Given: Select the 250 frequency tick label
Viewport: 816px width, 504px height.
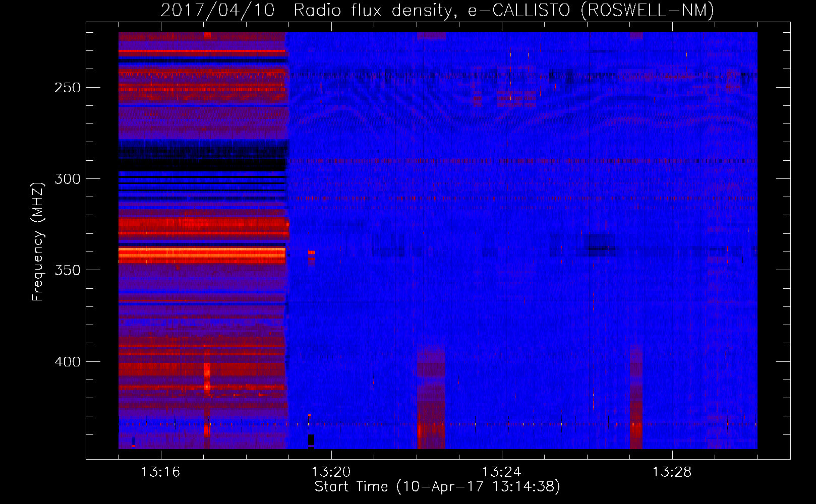Looking at the screenshot, I should [x=68, y=88].
